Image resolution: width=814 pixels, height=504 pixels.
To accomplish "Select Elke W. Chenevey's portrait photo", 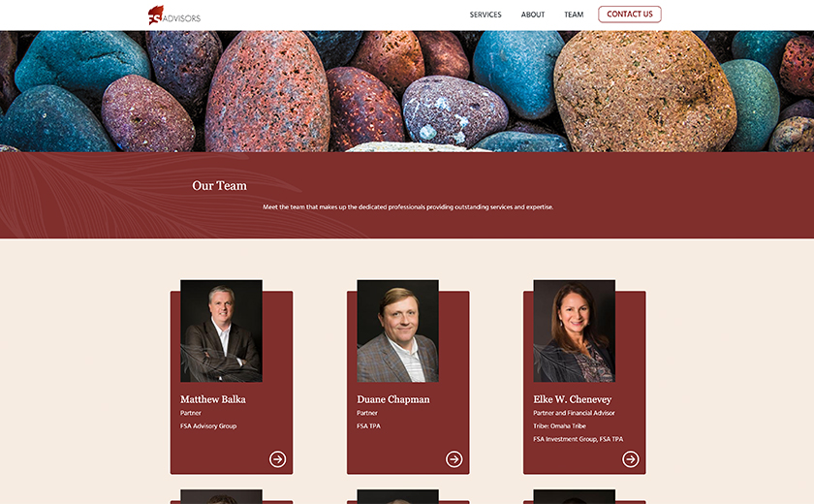I will coord(574,331).
